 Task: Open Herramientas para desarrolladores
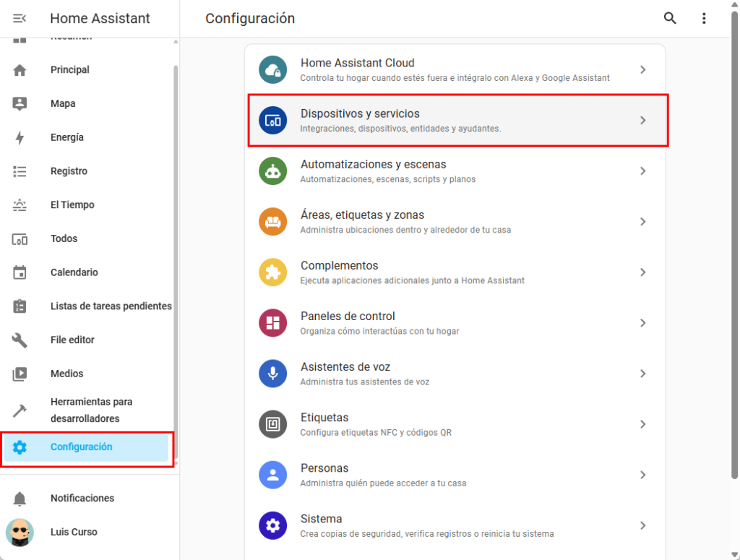(x=91, y=410)
